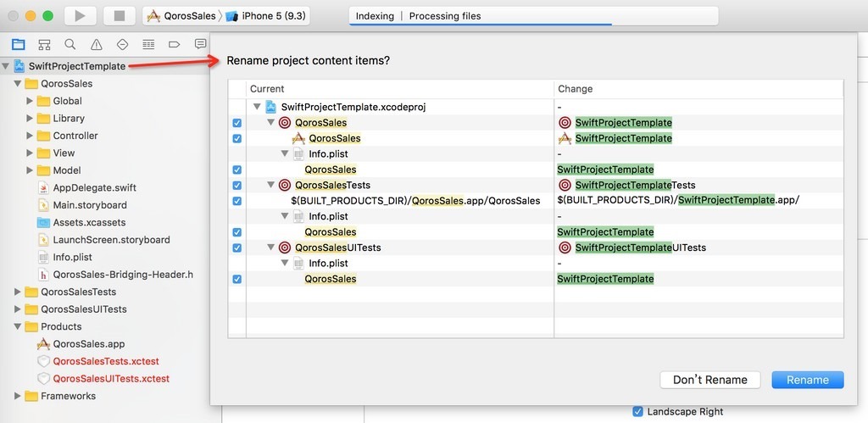Screen dimensions: 868x423
Task: Toggle the Landscape Right checkbox
Action: (x=637, y=412)
